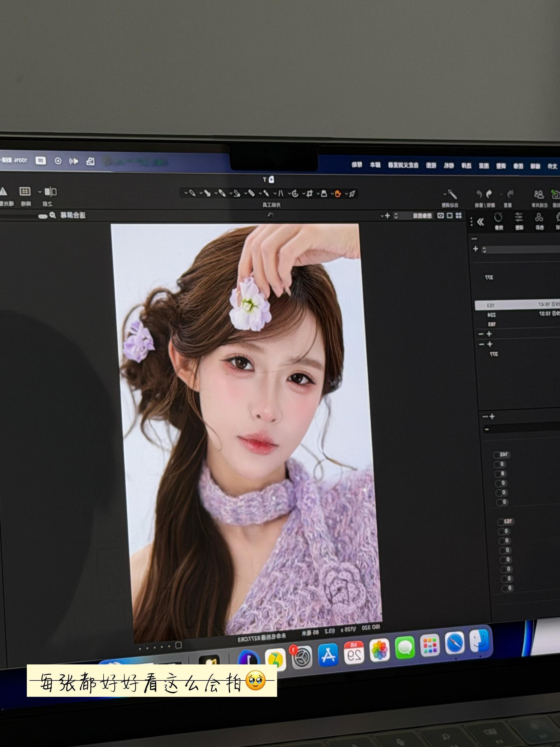Launch Safari from the Dock
560x747 pixels.
click(455, 643)
